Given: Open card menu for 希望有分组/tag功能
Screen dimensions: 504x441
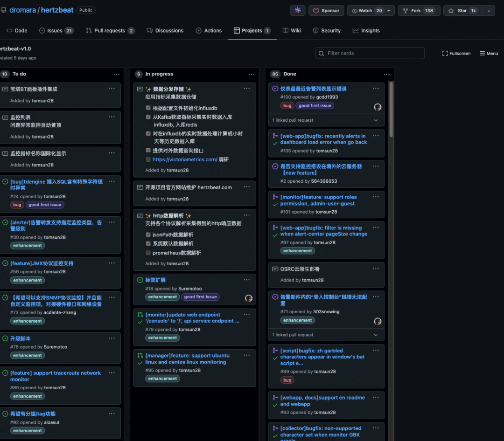Looking at the screenshot, I should [112, 413].
